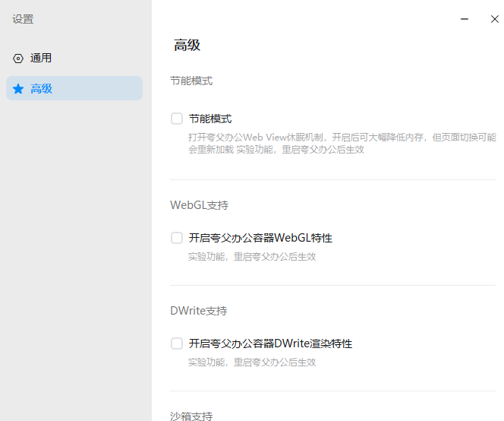Click the 沙箱支持 section header
This screenshot has width=504, height=421.
[x=191, y=416]
